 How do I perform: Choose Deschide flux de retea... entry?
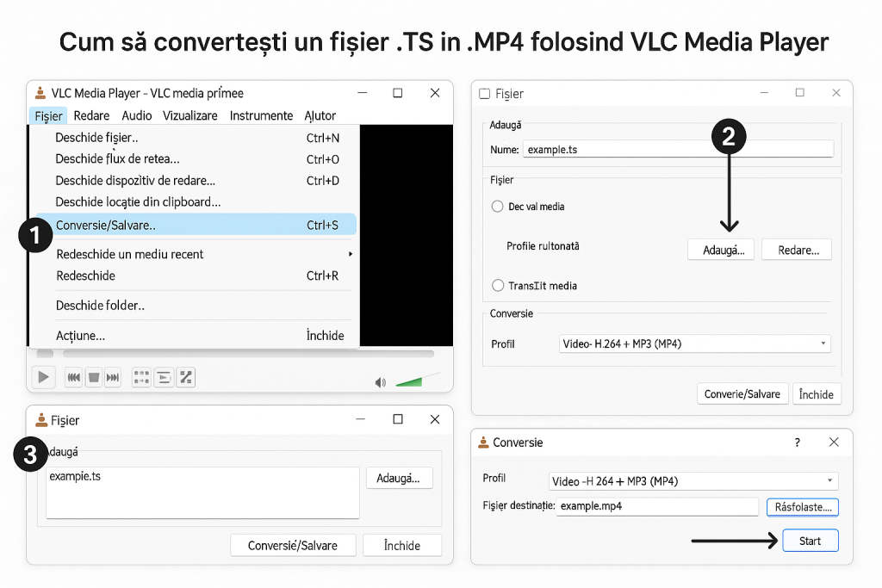coord(196,159)
